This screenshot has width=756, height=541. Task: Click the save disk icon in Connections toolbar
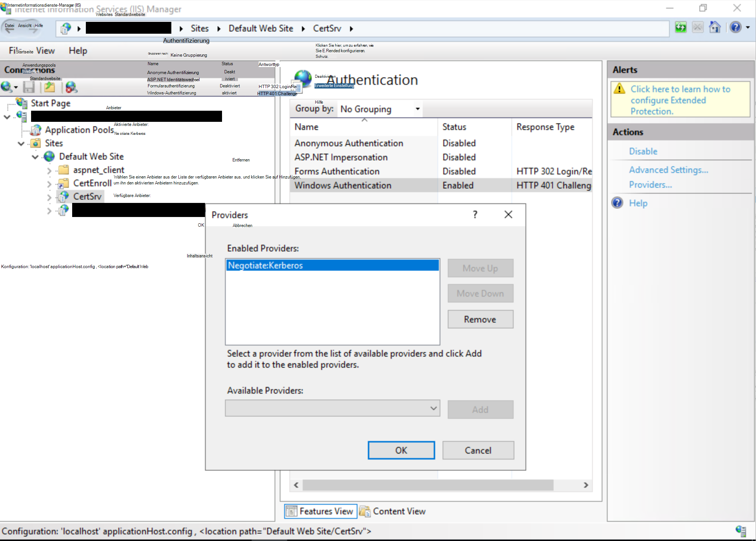(x=29, y=87)
